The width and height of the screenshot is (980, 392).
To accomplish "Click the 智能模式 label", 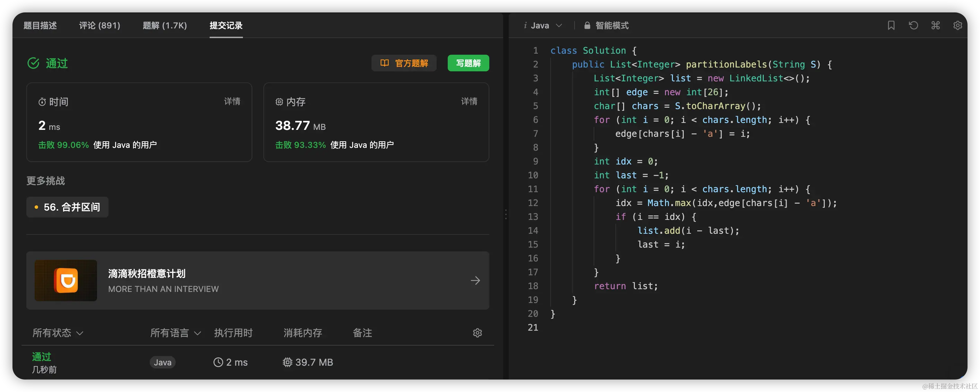I will [612, 26].
